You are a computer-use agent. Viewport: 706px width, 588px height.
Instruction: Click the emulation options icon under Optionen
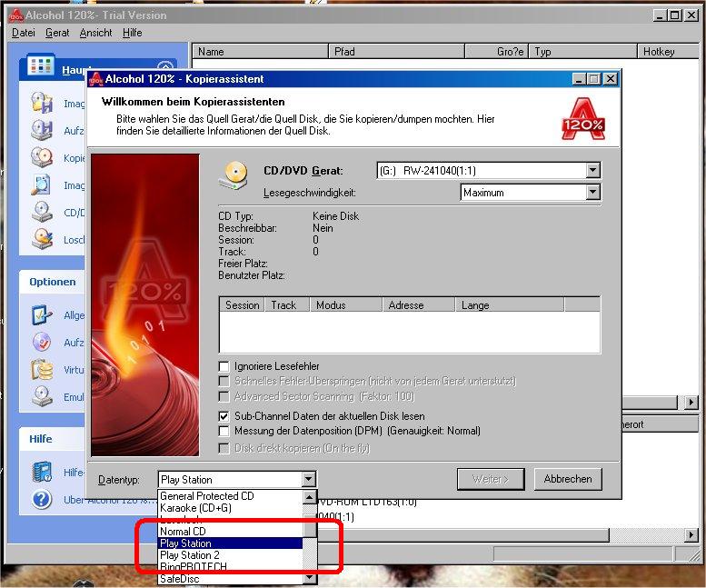tap(42, 396)
